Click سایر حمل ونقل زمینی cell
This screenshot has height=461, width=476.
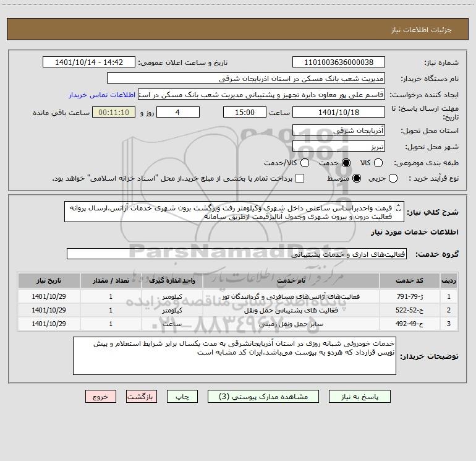(291, 324)
